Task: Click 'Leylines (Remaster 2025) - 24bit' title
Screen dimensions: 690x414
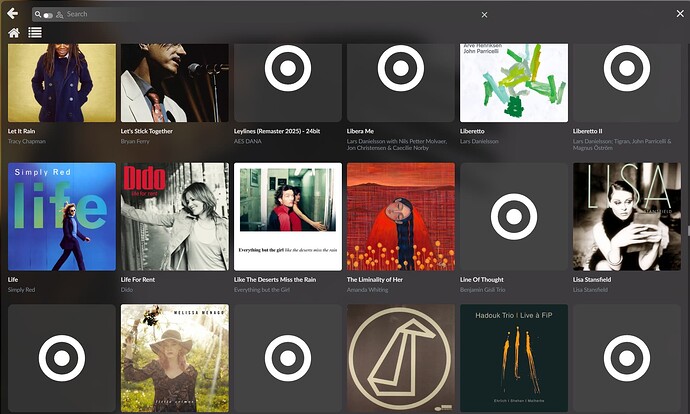Action: [277, 131]
